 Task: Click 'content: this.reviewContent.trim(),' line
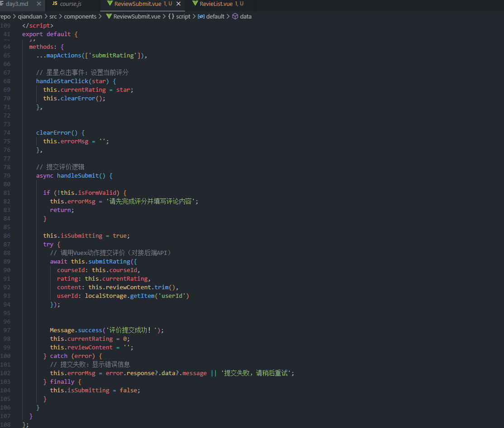point(118,287)
